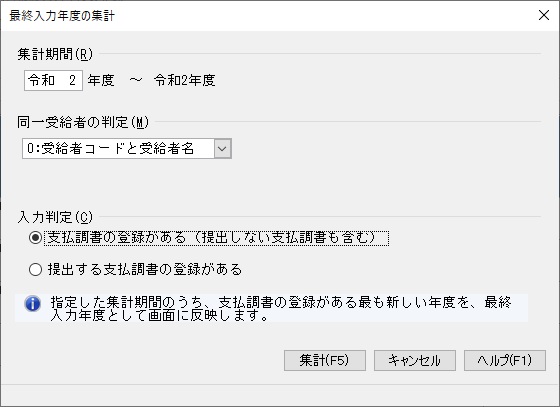This screenshot has height=407, width=560.
Task: Open help with ヘルプ(F1) button
Action: pos(505,360)
